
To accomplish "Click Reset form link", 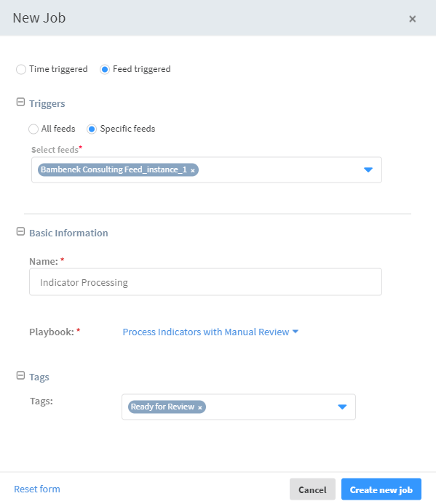I will (x=37, y=489).
